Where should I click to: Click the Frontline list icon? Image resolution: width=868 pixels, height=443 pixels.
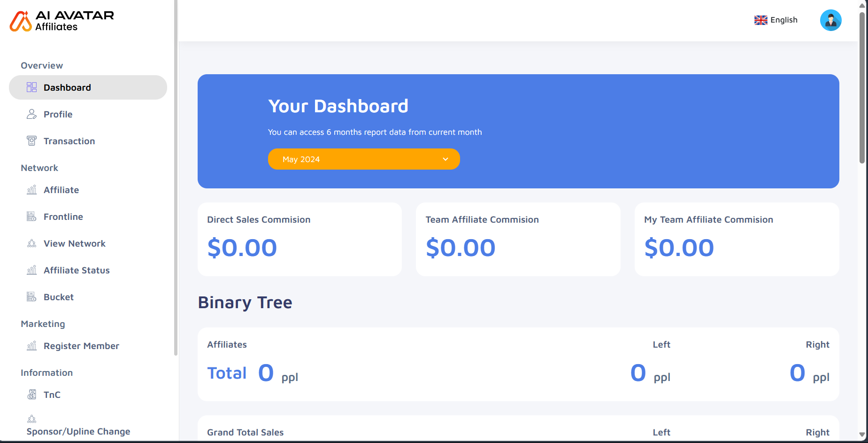[31, 217]
